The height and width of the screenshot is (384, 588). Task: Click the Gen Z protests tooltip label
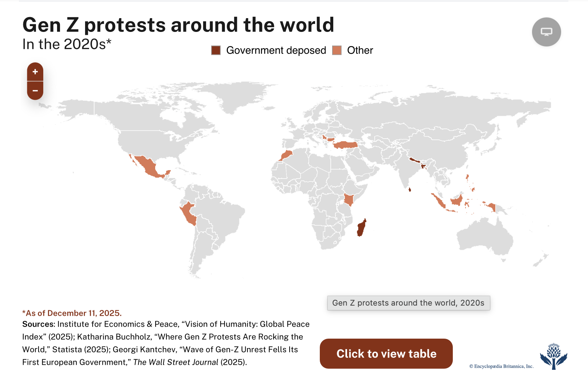(408, 303)
